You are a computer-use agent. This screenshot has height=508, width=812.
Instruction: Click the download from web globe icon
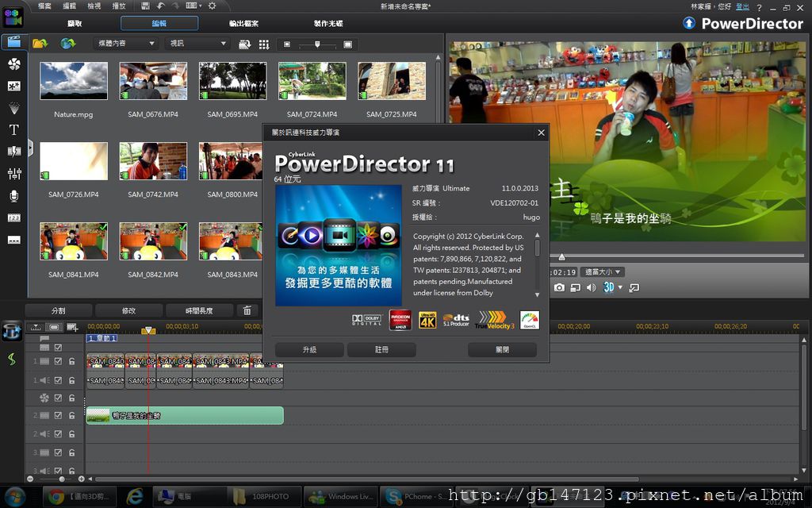pyautogui.click(x=67, y=44)
